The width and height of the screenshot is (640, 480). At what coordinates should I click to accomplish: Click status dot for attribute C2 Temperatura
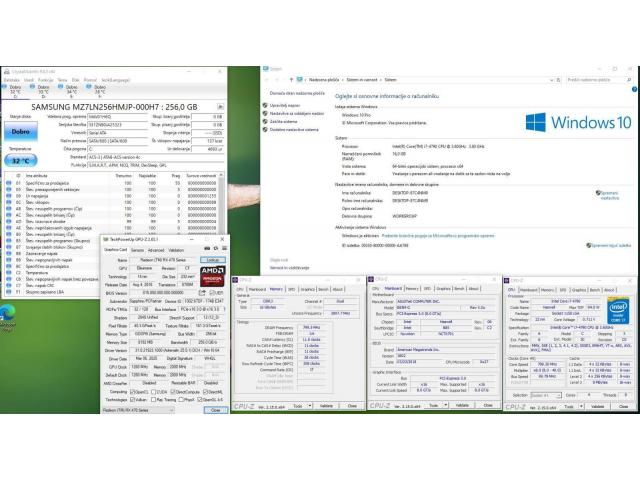9,273
